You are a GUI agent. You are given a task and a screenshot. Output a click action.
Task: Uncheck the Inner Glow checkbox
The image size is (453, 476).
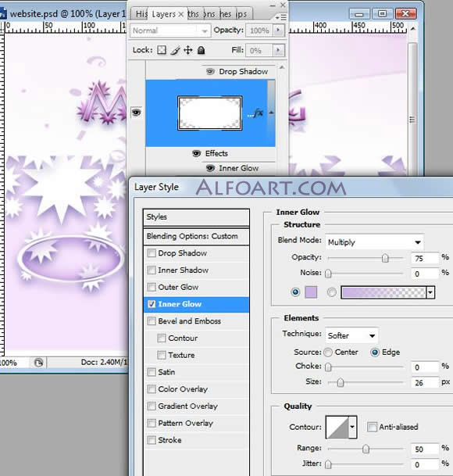(x=152, y=304)
